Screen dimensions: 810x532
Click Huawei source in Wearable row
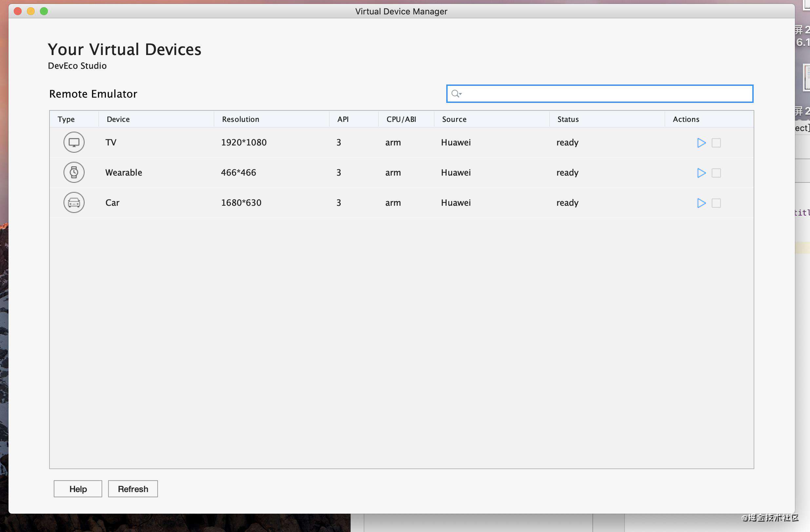click(456, 172)
